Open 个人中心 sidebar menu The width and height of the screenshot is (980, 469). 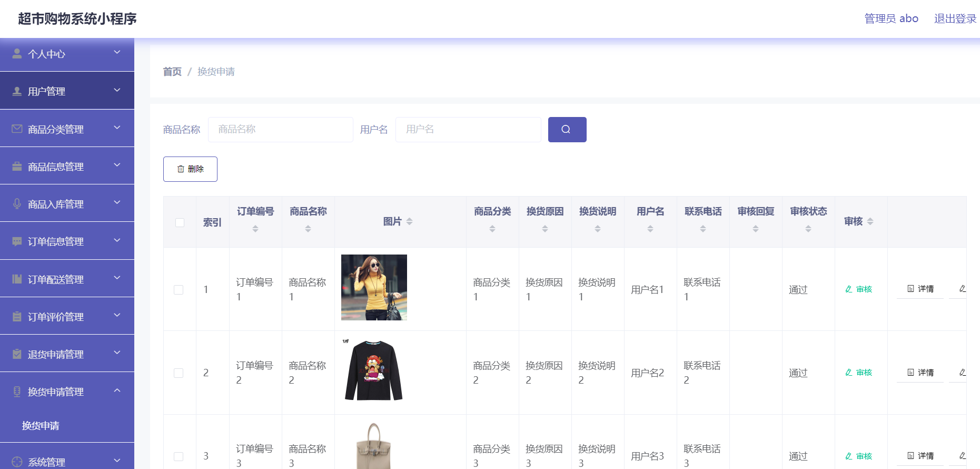(x=67, y=54)
